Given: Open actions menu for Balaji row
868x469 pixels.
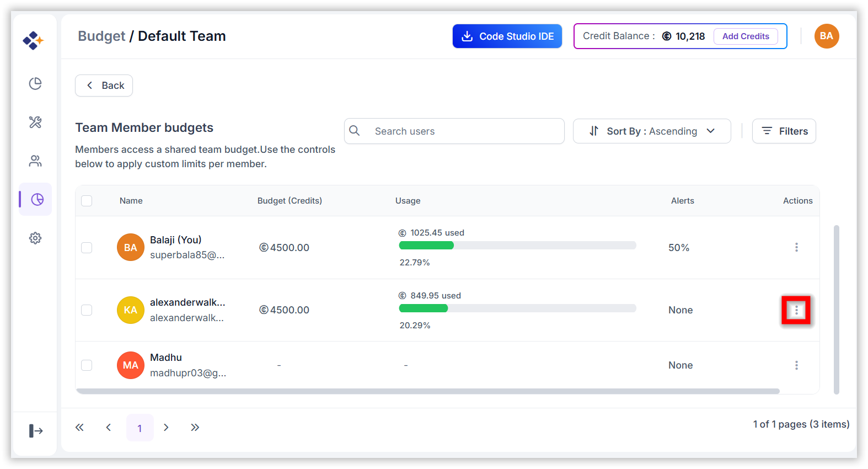Looking at the screenshot, I should point(796,247).
